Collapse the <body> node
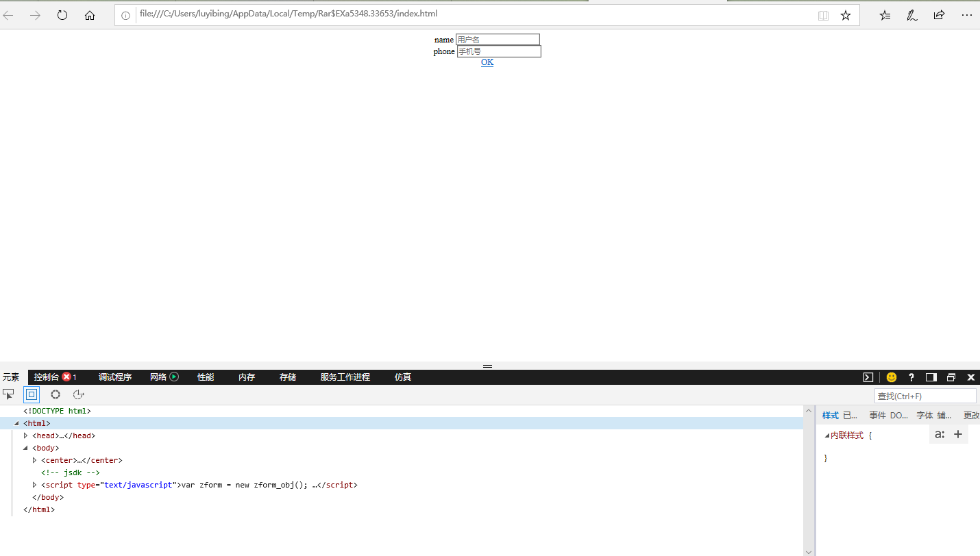The image size is (980, 556). [26, 448]
